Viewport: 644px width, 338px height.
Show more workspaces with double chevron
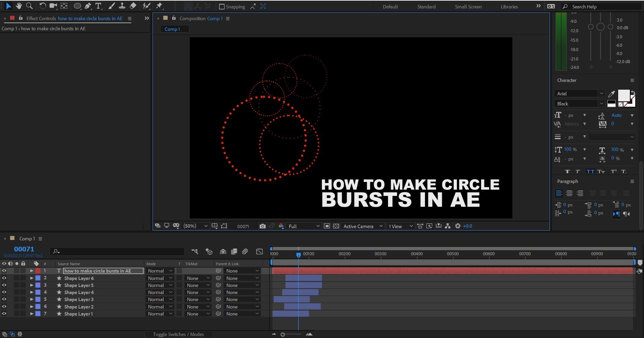tap(539, 6)
